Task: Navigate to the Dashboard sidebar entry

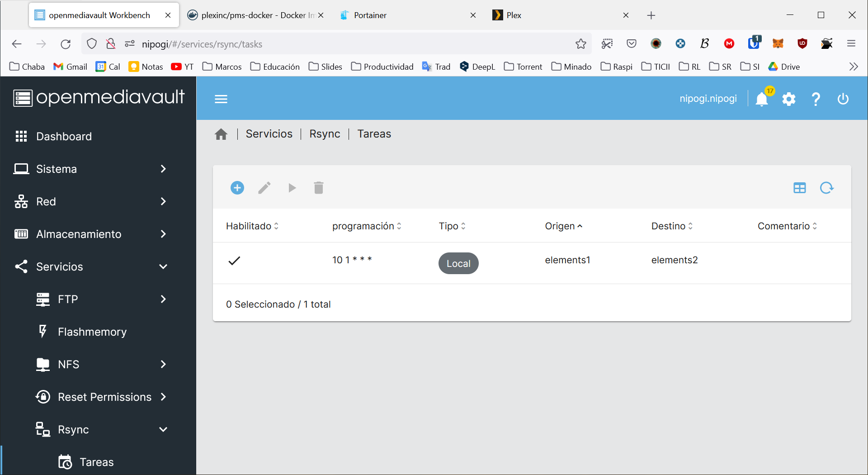Action: (x=64, y=136)
